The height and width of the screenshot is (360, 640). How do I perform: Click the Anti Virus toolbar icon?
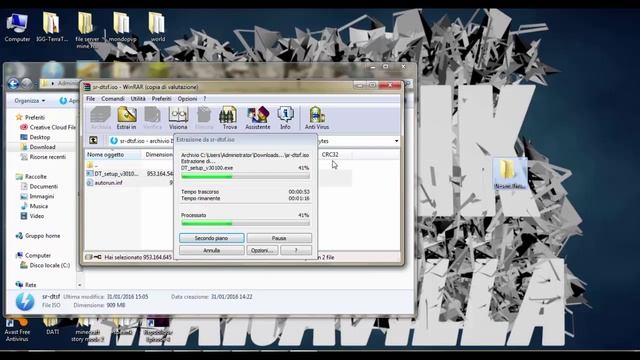[317, 118]
